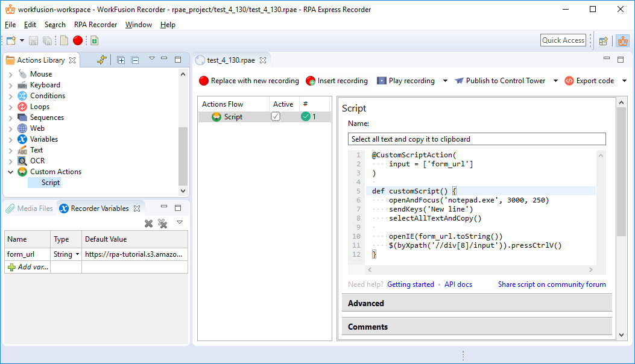Select the Text category icon
The height and width of the screenshot is (364, 635).
(22, 150)
